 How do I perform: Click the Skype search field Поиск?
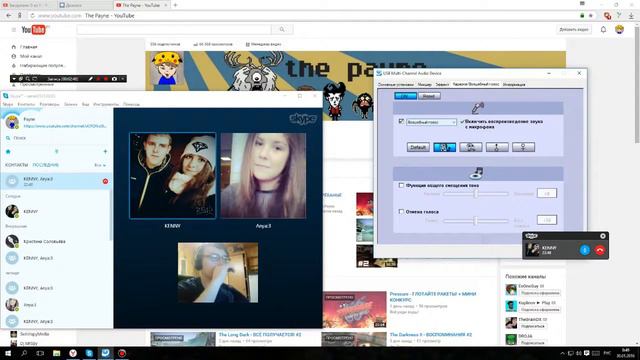pyautogui.click(x=56, y=138)
